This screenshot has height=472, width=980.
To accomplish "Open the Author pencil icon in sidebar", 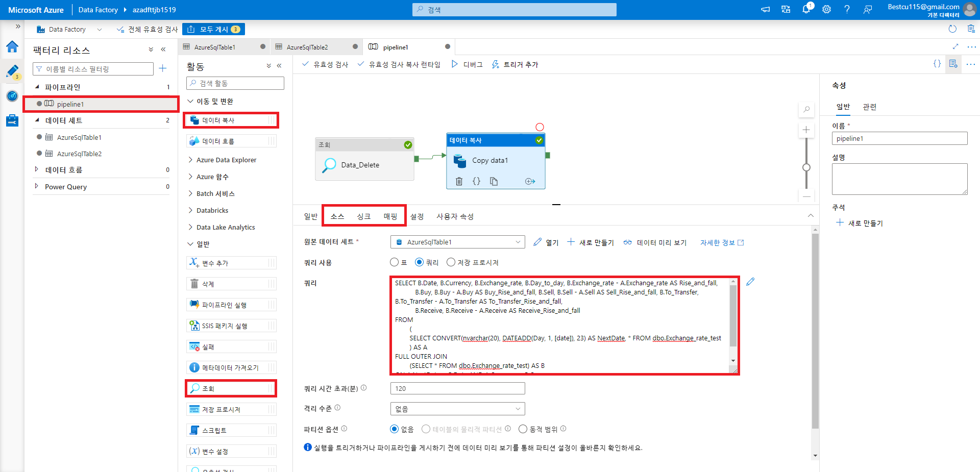I will coord(12,71).
